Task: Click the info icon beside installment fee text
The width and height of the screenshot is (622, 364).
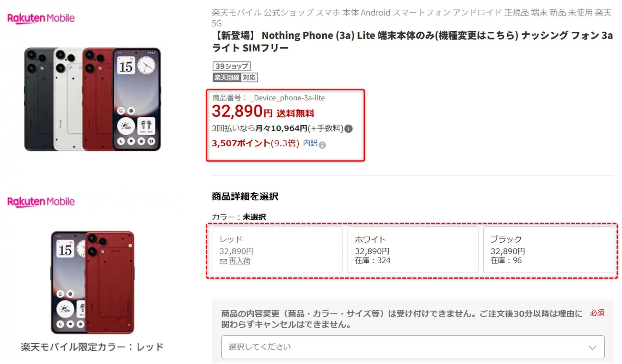Action: point(348,129)
